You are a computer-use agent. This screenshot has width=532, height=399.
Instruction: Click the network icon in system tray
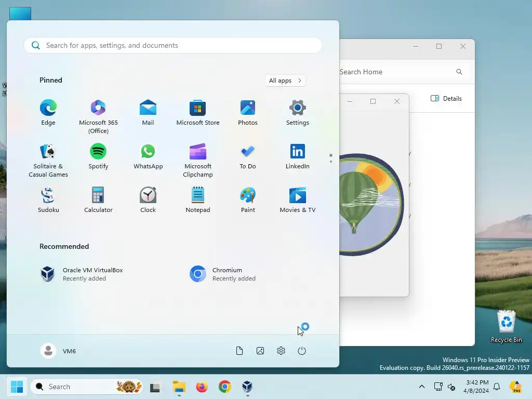438,387
